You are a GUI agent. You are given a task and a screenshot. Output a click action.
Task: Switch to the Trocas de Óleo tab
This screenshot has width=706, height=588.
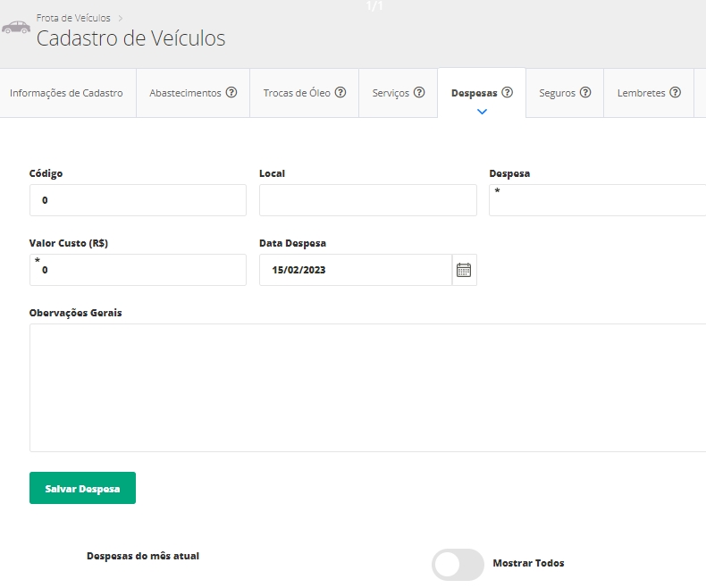(x=305, y=93)
